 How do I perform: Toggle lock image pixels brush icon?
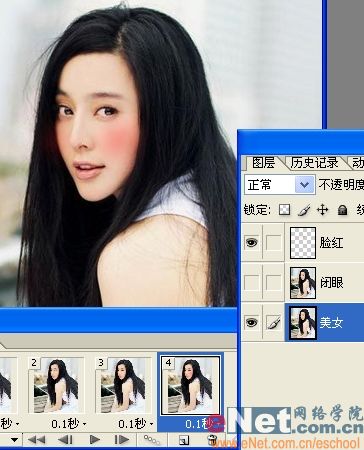point(304,210)
